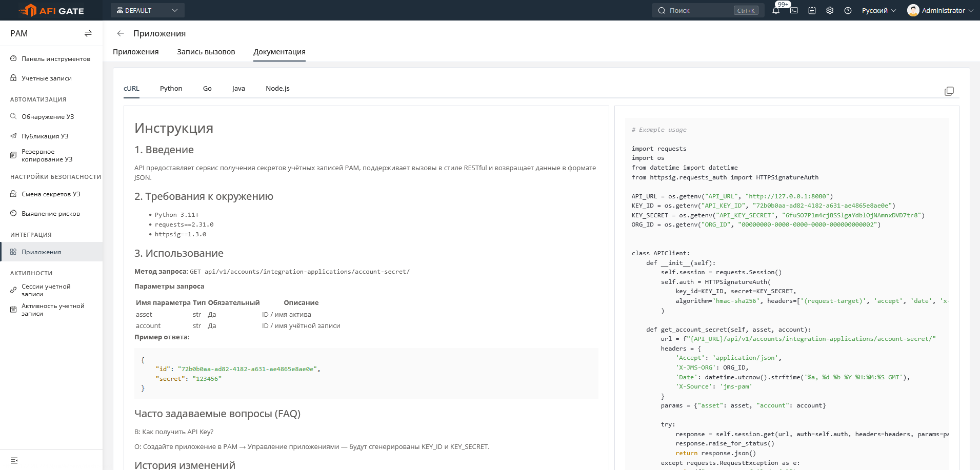The height and width of the screenshot is (470, 980).
Task: Switch to the Запись вызовов tab
Action: tap(206, 52)
